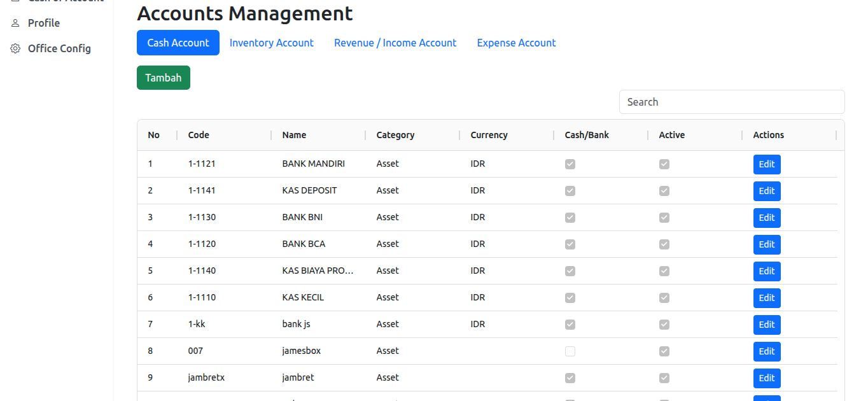Click the Office Config gear icon

click(x=15, y=48)
